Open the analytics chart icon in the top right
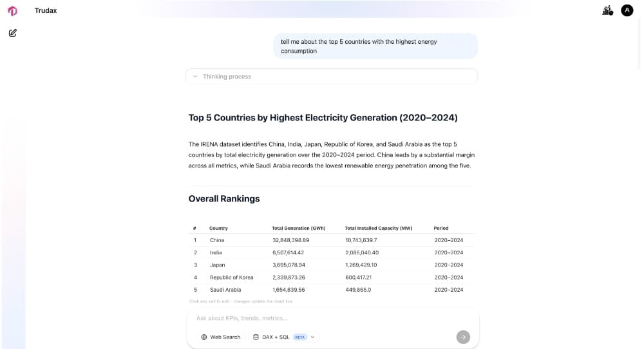Viewport: 644px width, 349px height. pos(607,10)
